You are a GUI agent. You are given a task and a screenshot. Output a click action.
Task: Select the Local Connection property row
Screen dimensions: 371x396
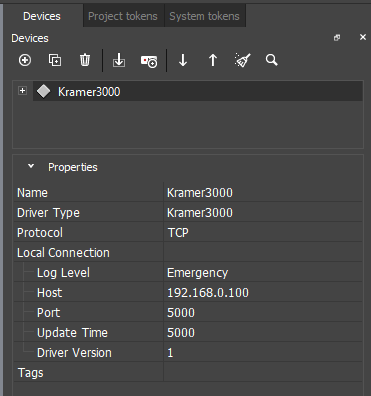pos(188,253)
